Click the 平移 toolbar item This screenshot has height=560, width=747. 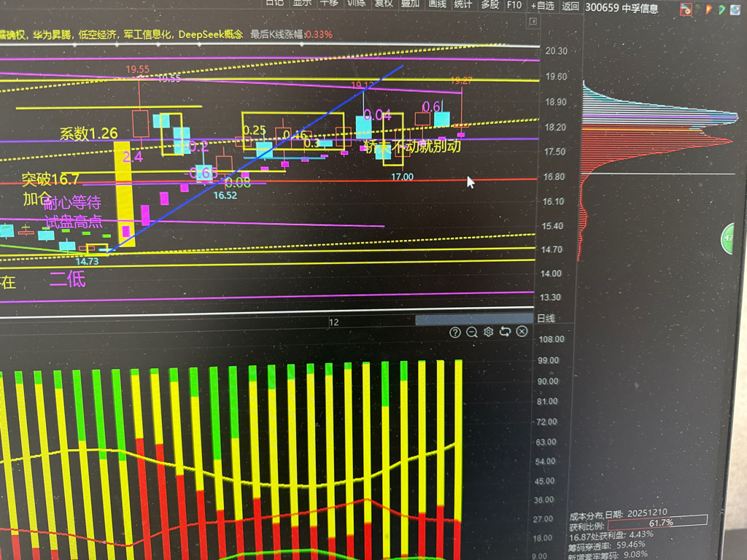[329, 3]
